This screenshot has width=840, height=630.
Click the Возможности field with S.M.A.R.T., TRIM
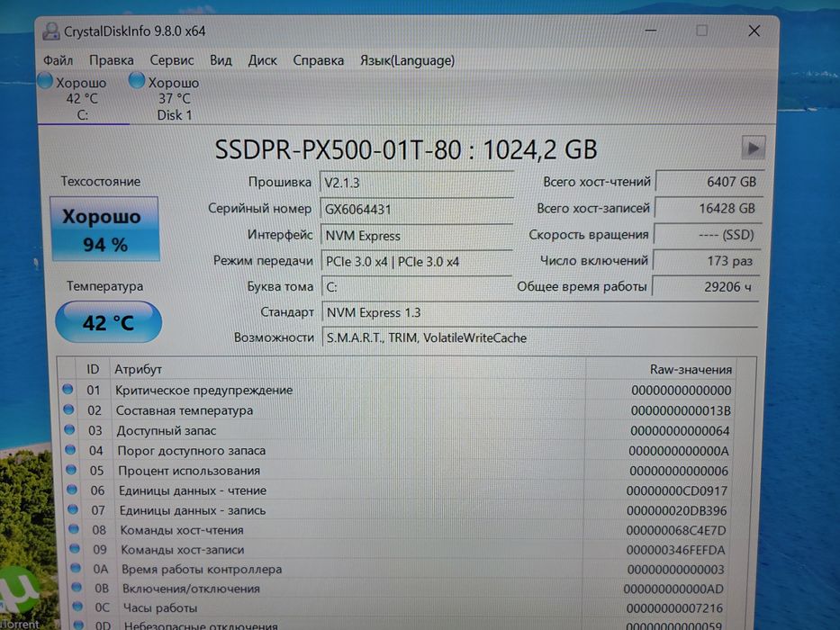coord(540,338)
